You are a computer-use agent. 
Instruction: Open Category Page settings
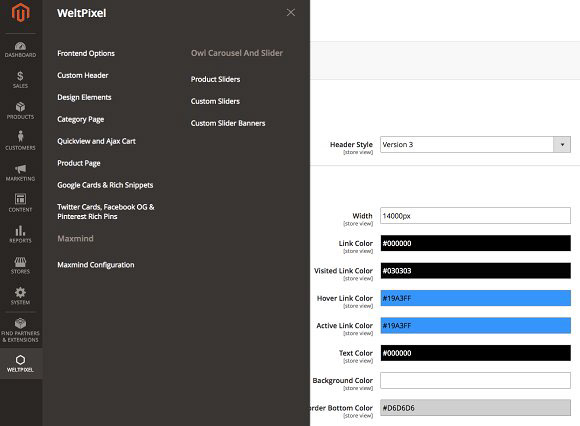[80, 119]
